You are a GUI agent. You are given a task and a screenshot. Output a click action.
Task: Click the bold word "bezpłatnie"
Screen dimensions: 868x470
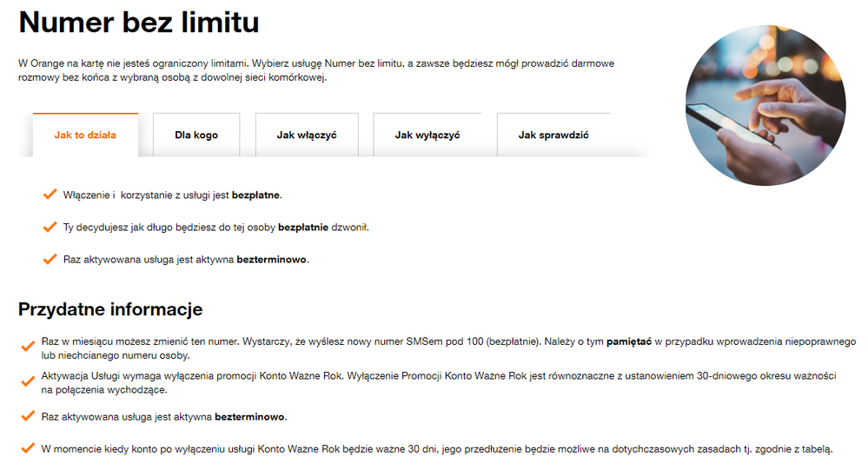303,228
